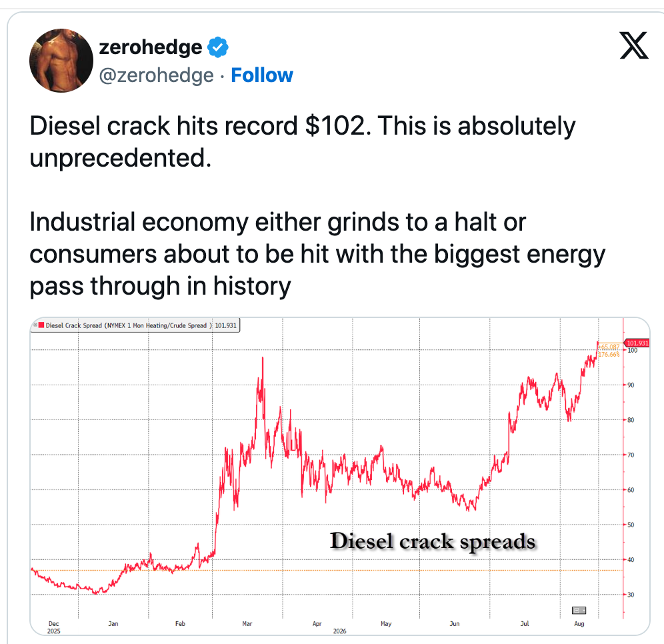Viewport: 664px width, 644px height.
Task: Click the Diesel crack spreads caption text
Action: coord(433,541)
